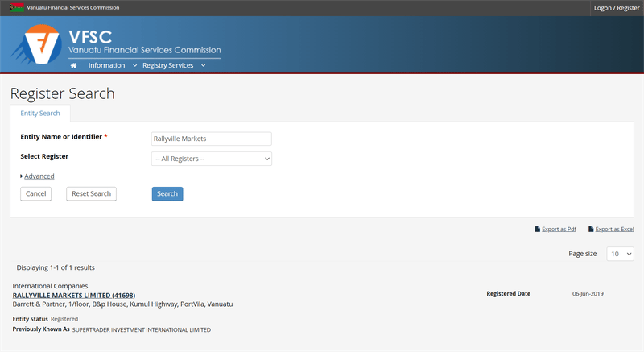
Task: Click the Cancel button
Action: pos(35,194)
